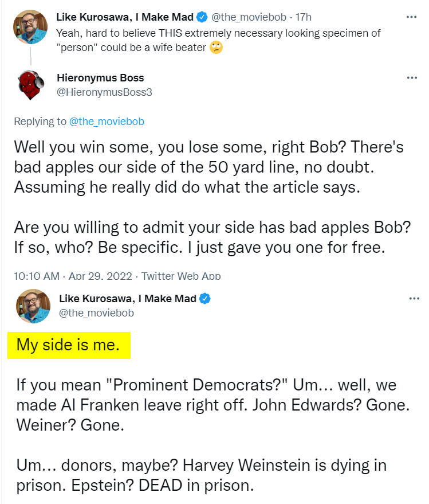Click the bottom Like Kurosawa, I Make Mad name
The height and width of the screenshot is (504, 429).
(x=128, y=299)
